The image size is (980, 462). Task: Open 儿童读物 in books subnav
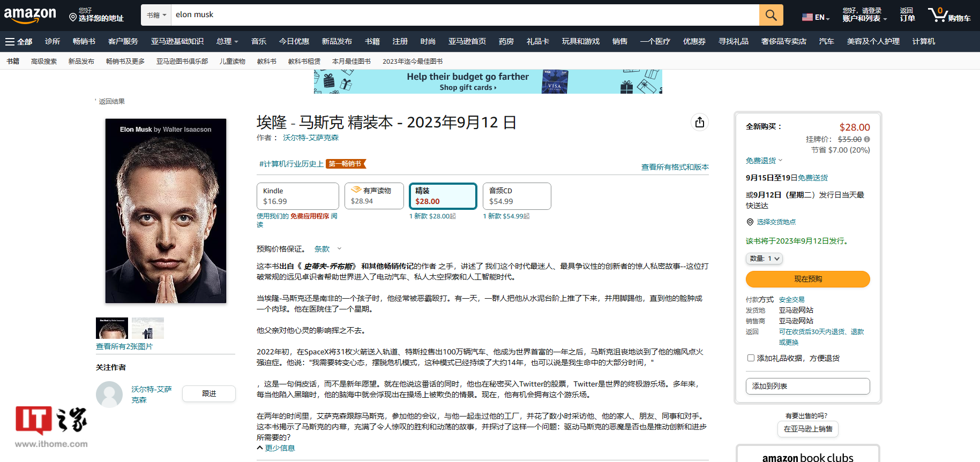pos(233,61)
